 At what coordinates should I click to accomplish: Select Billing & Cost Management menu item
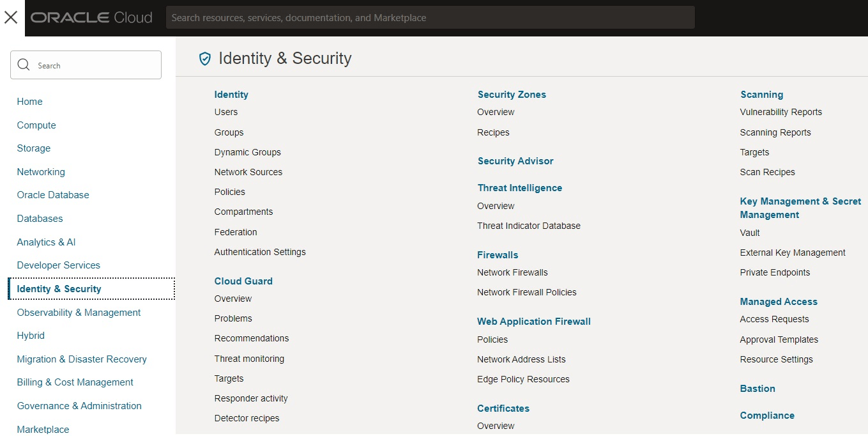pos(75,382)
